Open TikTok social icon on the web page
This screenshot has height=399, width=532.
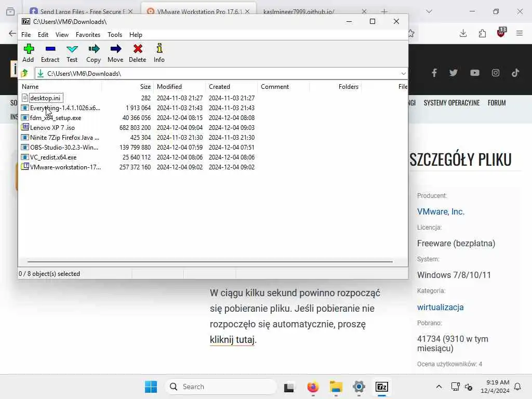coord(515,73)
